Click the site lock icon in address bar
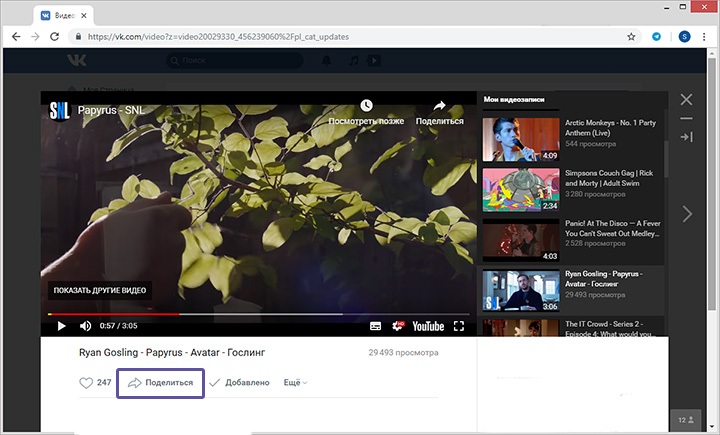This screenshot has width=720, height=435. [x=78, y=37]
